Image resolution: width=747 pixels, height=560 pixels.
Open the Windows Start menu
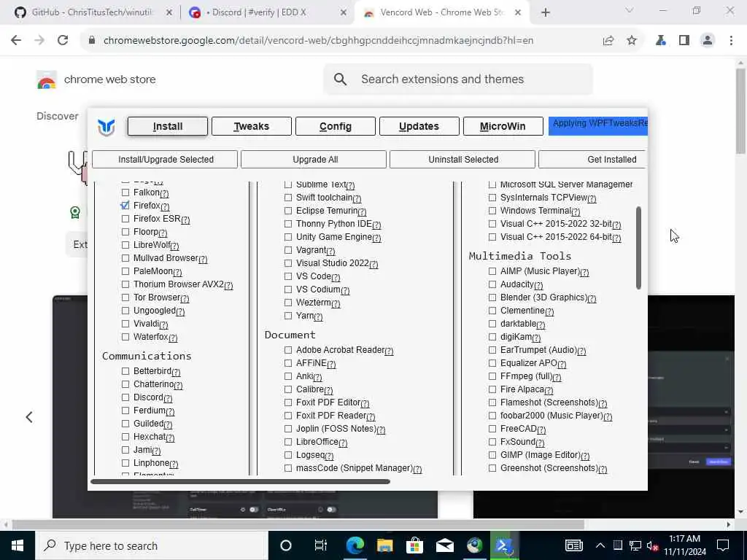click(18, 545)
